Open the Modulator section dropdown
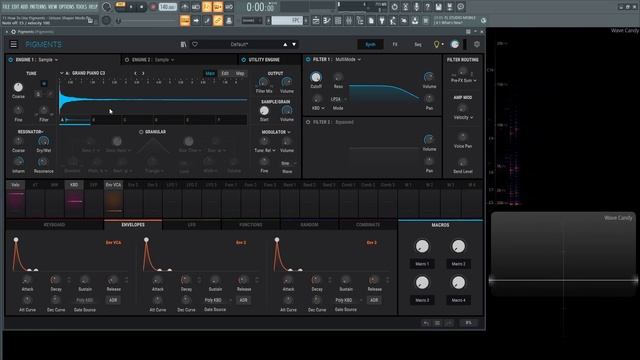This screenshot has width=640, height=360. [276, 132]
